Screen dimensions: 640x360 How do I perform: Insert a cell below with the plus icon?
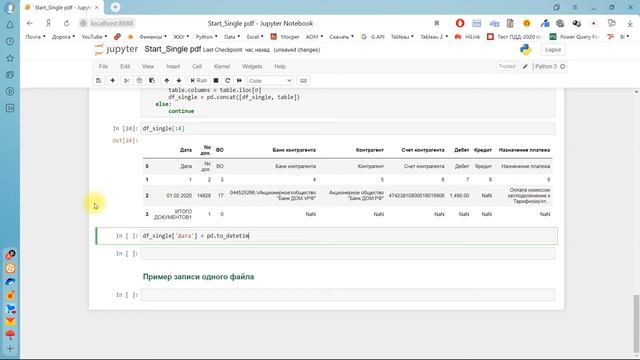(x=112, y=80)
